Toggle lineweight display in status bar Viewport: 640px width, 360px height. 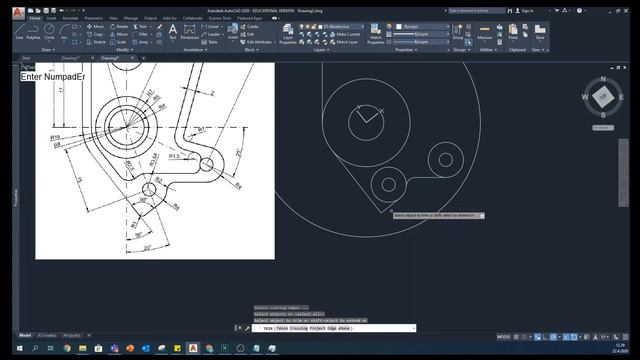[x=587, y=337]
